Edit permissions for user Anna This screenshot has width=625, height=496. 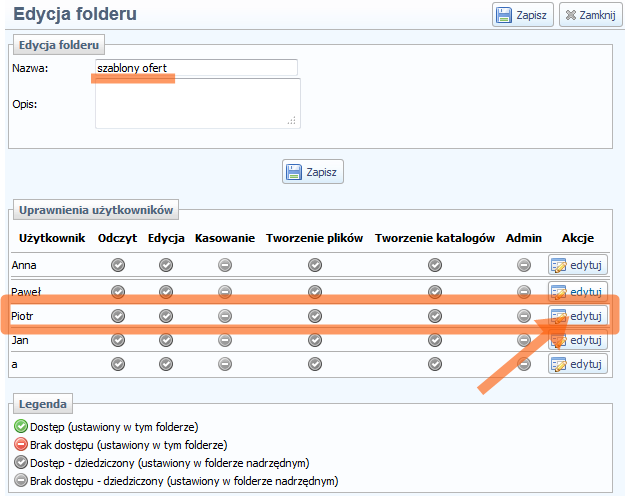coord(577,265)
